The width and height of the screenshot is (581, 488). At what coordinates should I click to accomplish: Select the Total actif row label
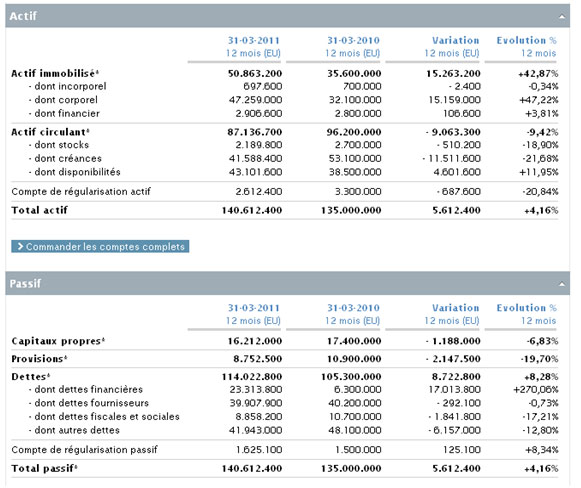39,210
